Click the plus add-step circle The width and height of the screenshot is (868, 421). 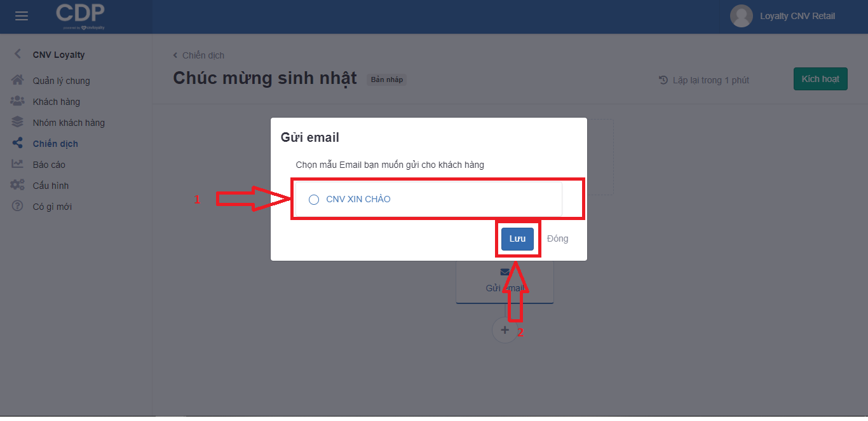505,330
